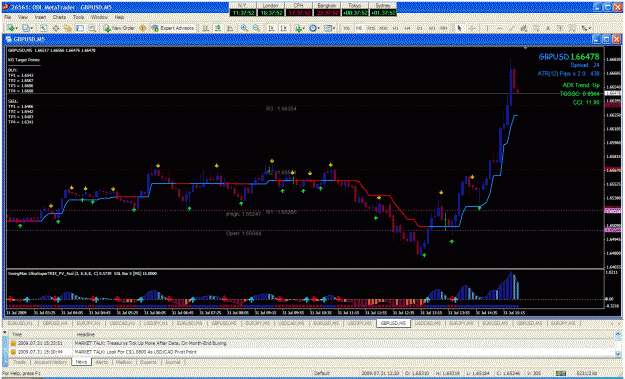The image size is (625, 379).
Task: Open MetaEditor with the yellow diamond icon
Action: 142,28
